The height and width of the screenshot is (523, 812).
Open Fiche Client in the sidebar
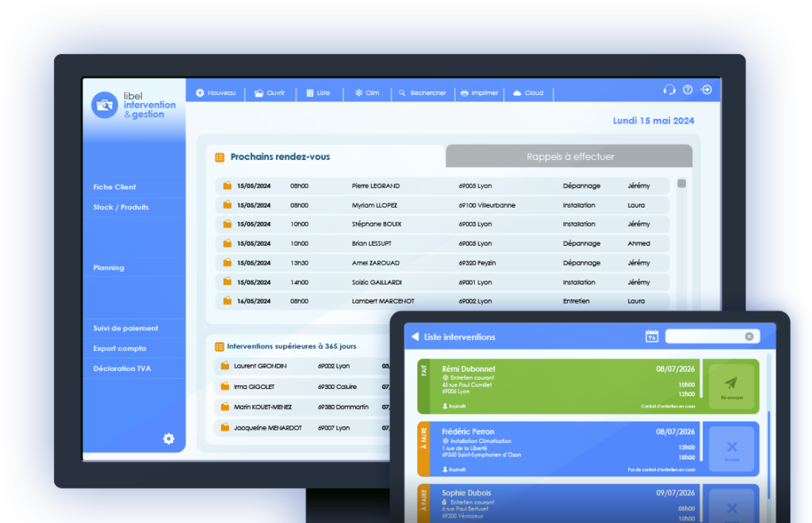[114, 187]
